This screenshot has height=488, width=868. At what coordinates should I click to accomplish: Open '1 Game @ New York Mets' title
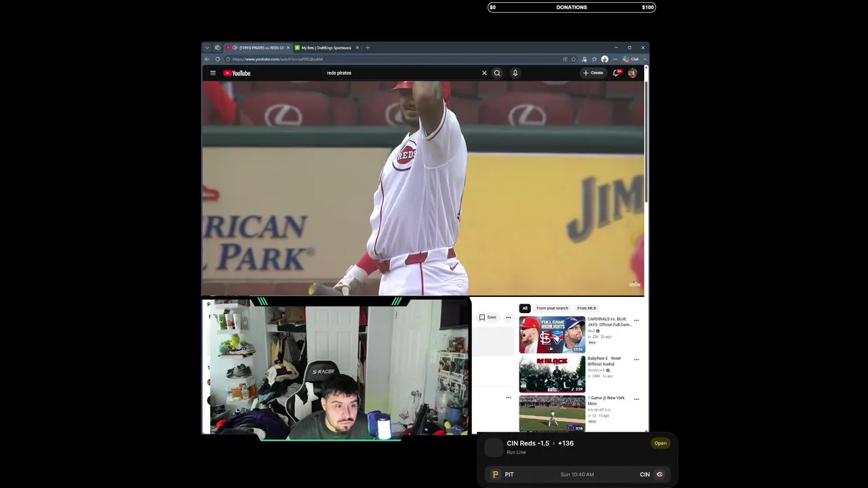[x=606, y=401]
